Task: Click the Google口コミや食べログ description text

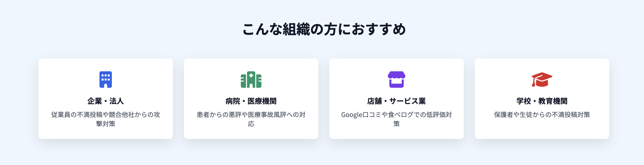Action: [x=396, y=115]
